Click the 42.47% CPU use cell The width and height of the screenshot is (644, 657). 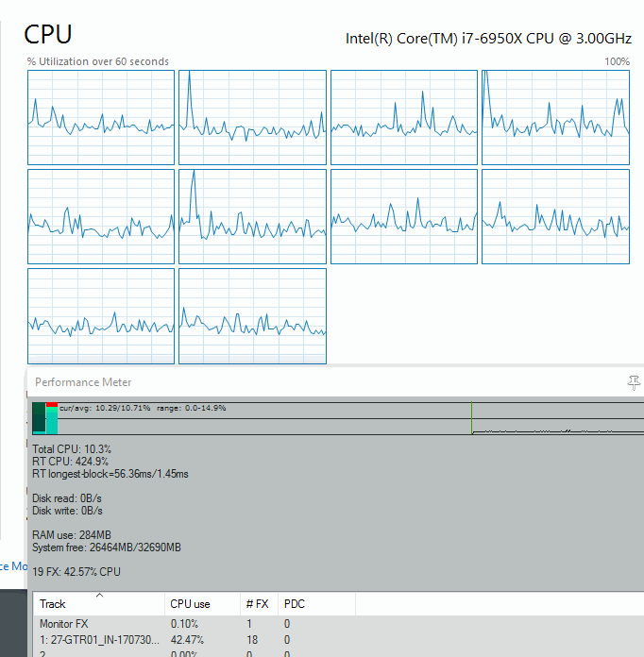[187, 640]
